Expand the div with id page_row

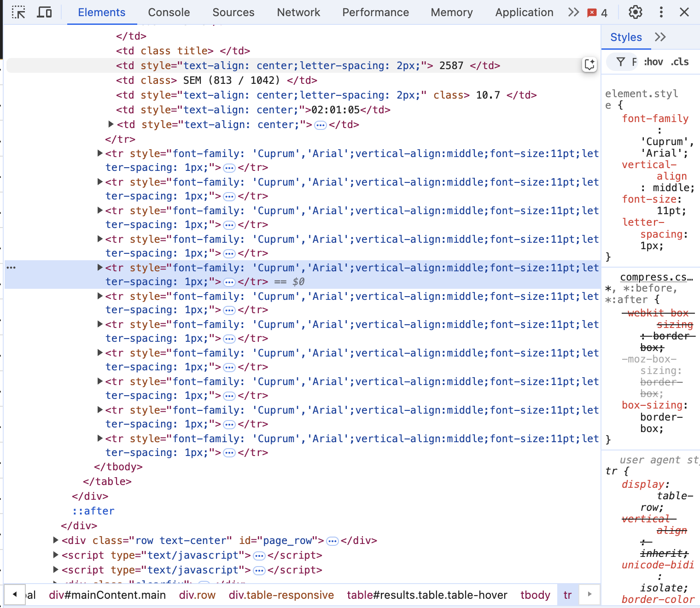(x=56, y=540)
